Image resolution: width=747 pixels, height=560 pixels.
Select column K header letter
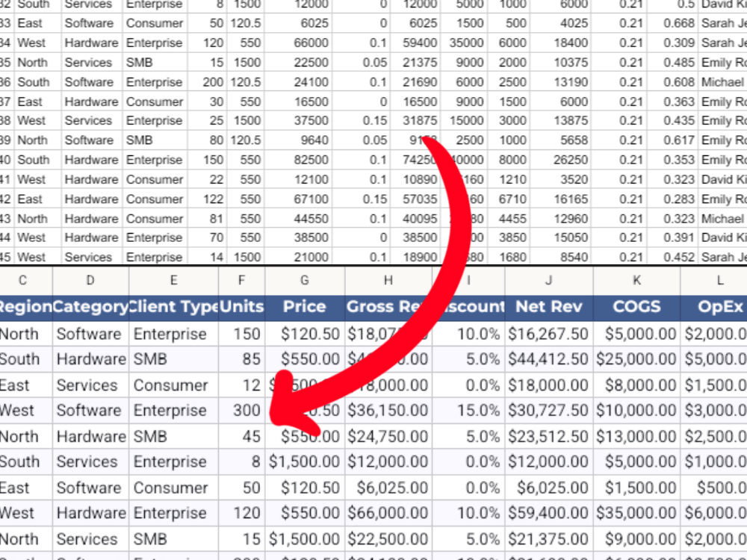coord(636,281)
